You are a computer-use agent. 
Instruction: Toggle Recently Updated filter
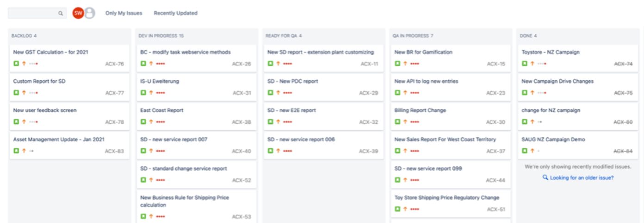click(176, 13)
